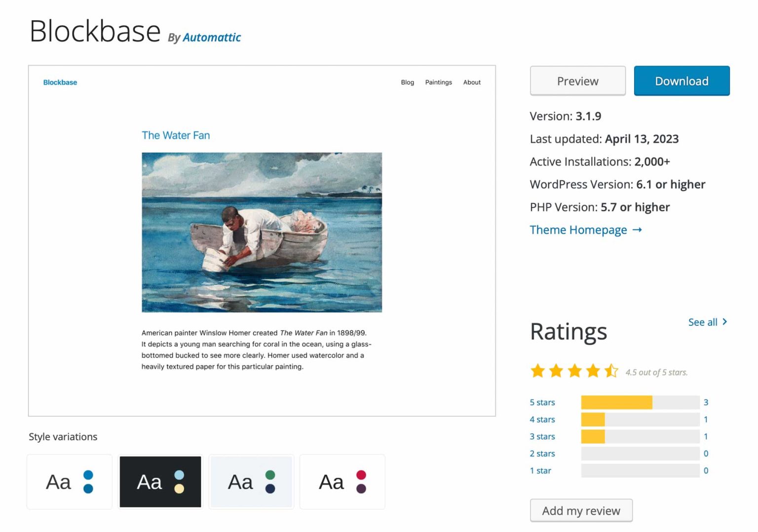Viewport: 758px width, 532px height.
Task: Click the Blockbase site logo in the preview
Action: 60,82
